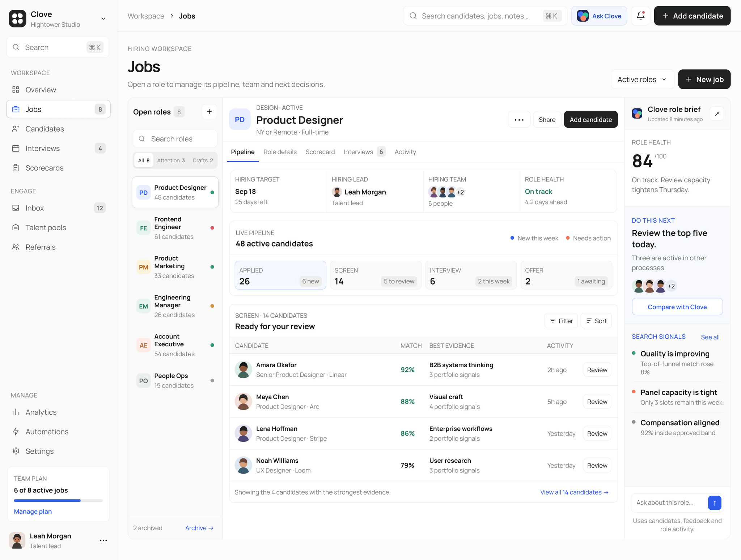741x560 pixels.
Task: Click Amara Okafor's avatar
Action: (x=244, y=370)
